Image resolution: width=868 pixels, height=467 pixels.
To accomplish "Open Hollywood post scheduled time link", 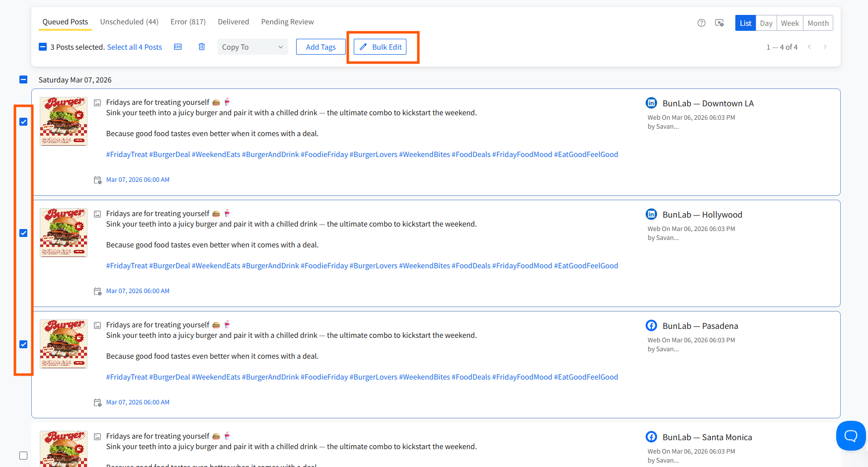I will coord(138,291).
